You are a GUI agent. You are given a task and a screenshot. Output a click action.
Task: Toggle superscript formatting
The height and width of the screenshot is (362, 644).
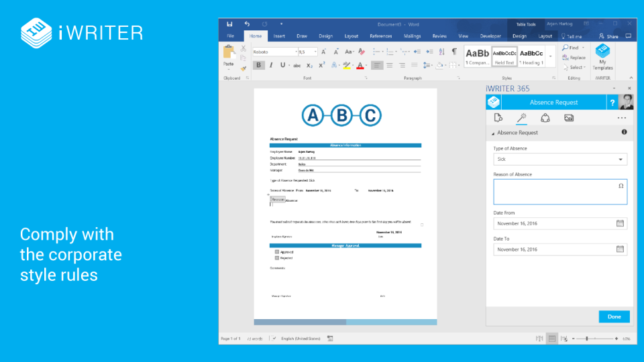tap(321, 65)
